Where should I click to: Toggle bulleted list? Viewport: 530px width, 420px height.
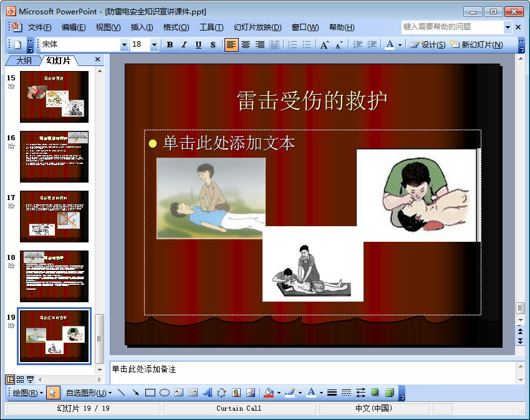[x=307, y=45]
